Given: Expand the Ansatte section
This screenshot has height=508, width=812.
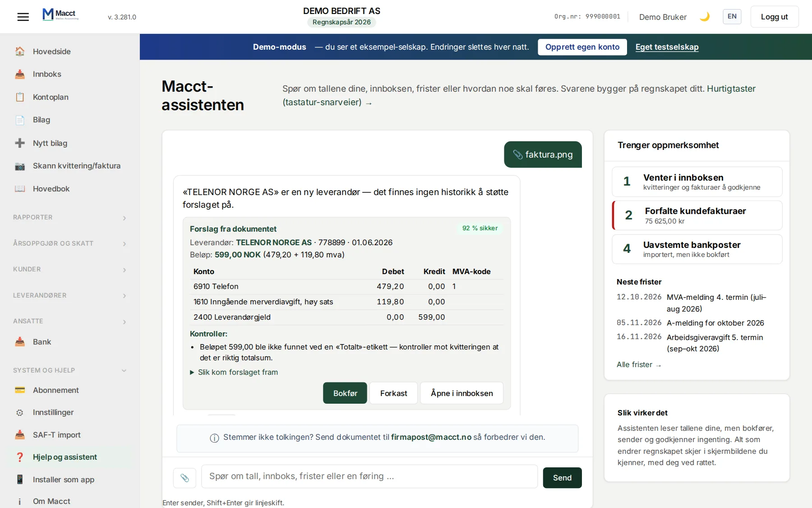Looking at the screenshot, I should [70, 321].
